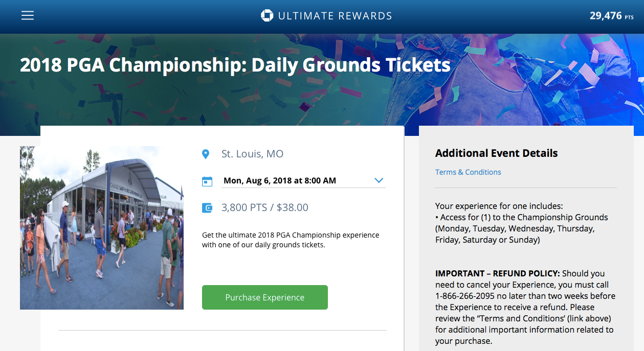Click the location pin icon
The image size is (644, 351).
tap(206, 154)
